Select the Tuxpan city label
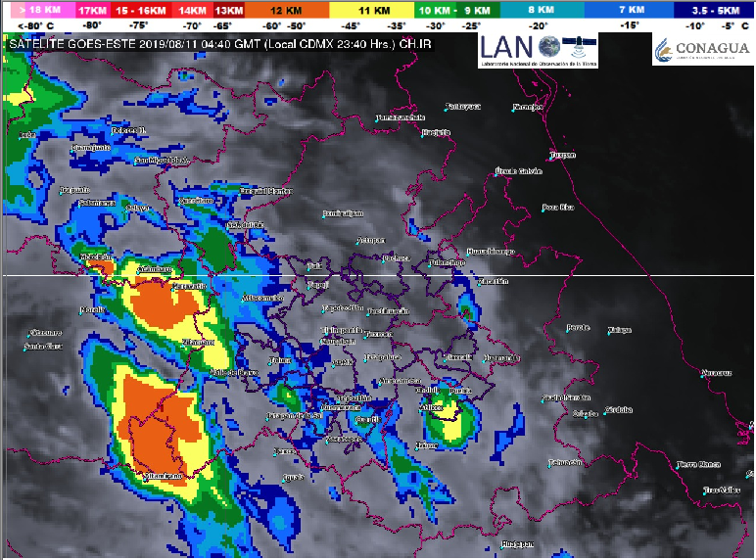756x560 pixels. (563, 155)
